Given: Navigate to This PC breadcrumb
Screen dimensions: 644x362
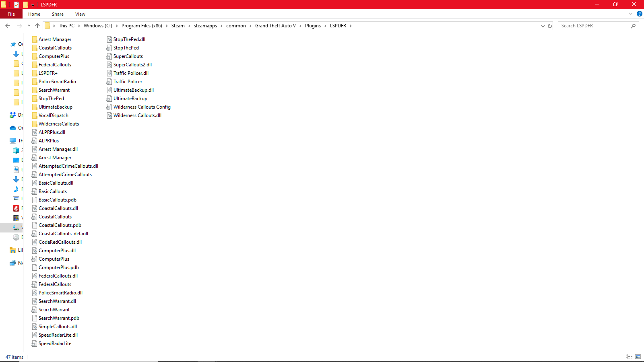Looking at the screenshot, I should tap(66, 26).
